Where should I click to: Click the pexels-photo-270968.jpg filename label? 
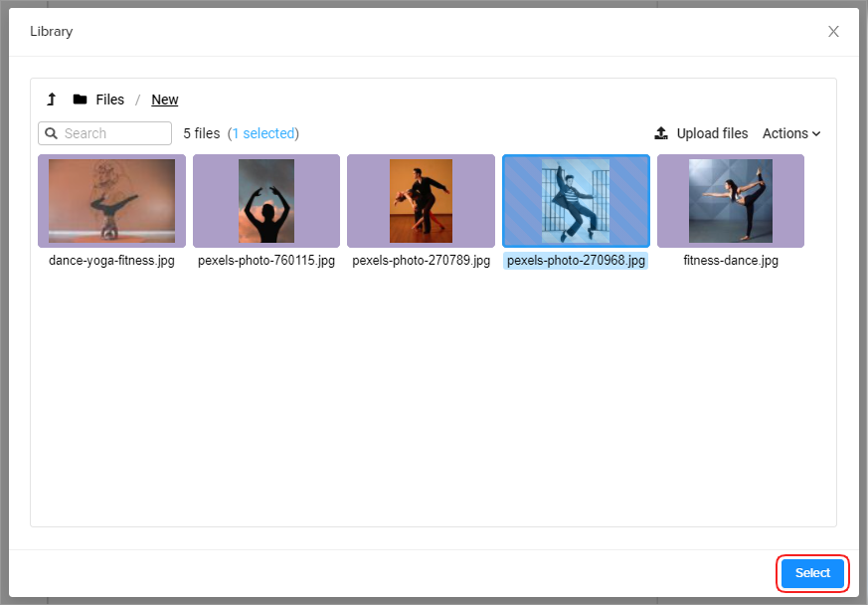(576, 261)
